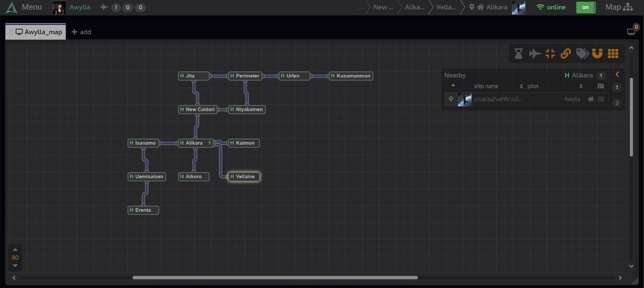Screen dimensions: 644x288
Task: Toggle the magnet snapping option
Action: (x=597, y=53)
